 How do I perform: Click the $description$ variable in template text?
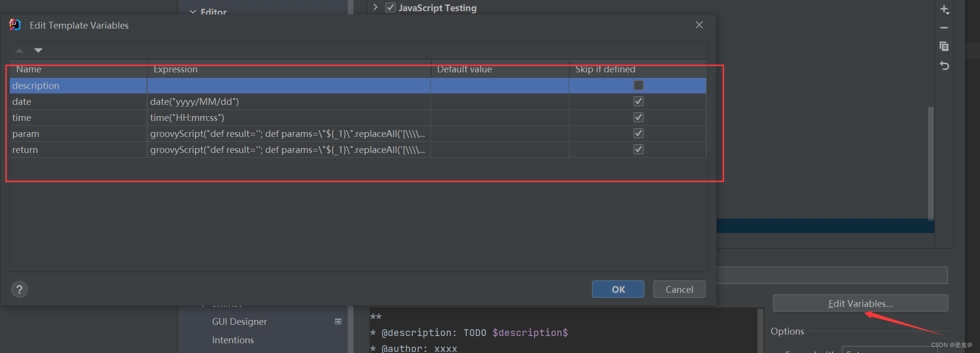click(530, 333)
